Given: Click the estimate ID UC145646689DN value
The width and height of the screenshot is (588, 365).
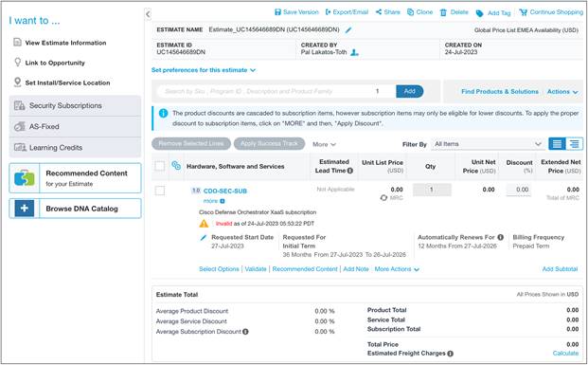Looking at the screenshot, I should (181, 52).
